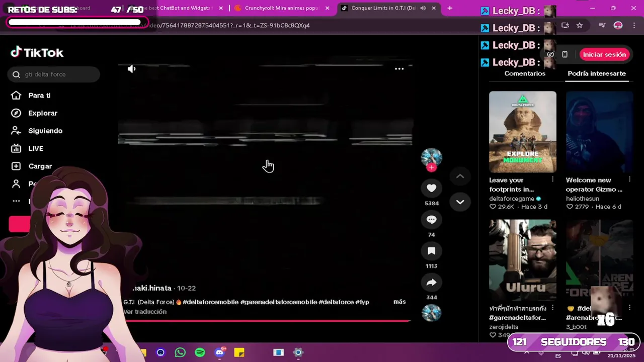Click #fyp hashtag
The width and height of the screenshot is (644, 362).
pos(362,302)
